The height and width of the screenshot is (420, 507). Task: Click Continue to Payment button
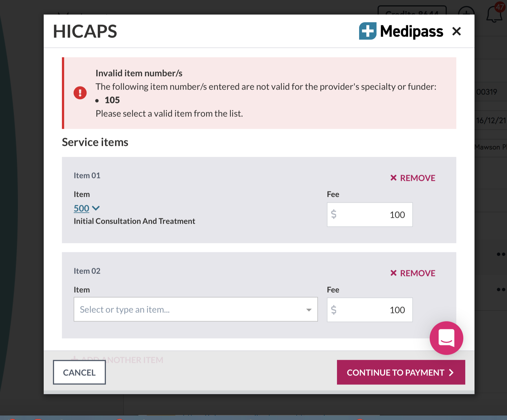click(401, 372)
